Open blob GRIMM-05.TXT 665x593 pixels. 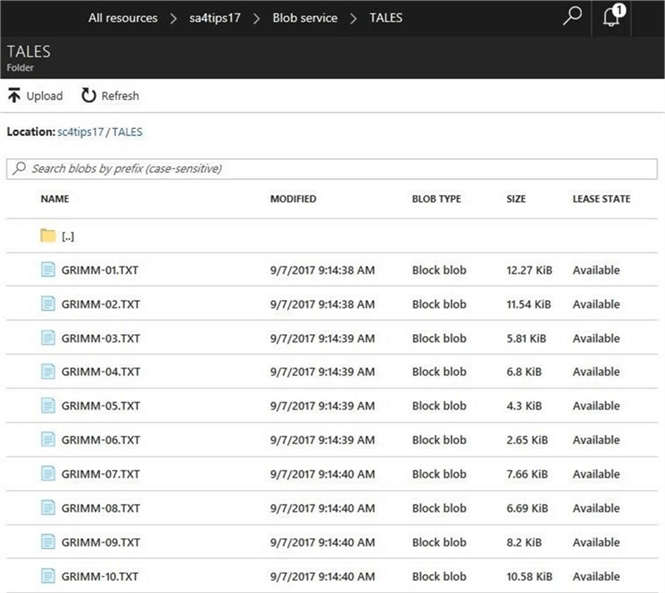(101, 406)
